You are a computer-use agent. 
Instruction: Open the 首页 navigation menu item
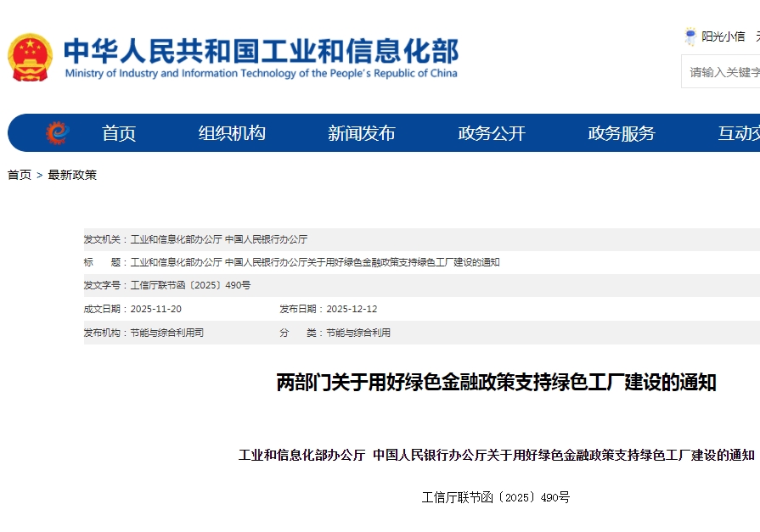pos(119,133)
